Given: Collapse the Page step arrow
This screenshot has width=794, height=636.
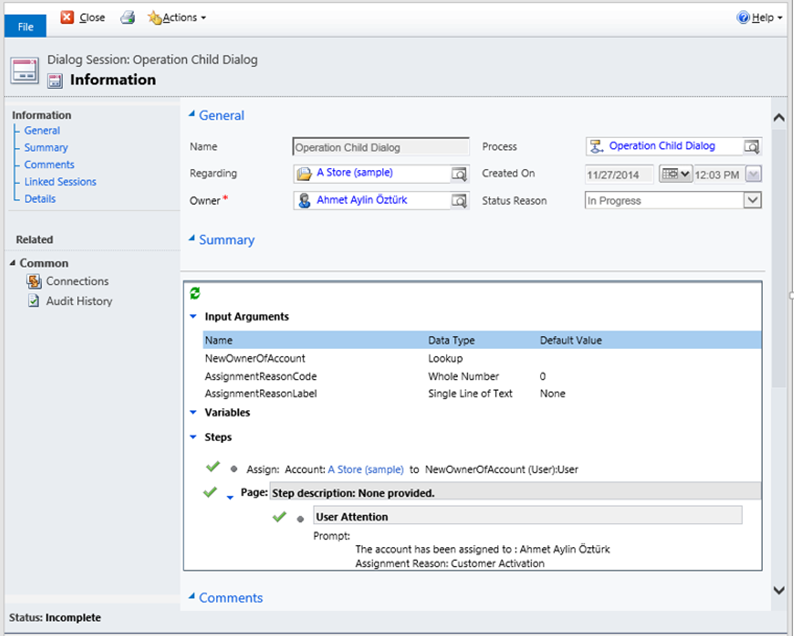Looking at the screenshot, I should (230, 498).
